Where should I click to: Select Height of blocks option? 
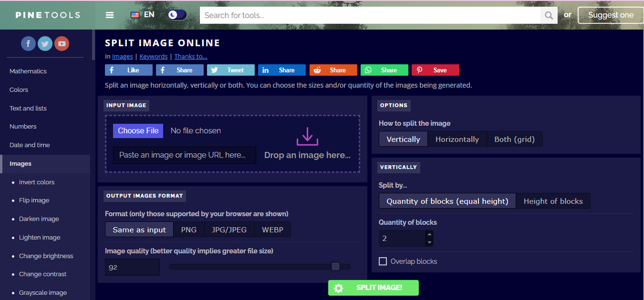(x=553, y=201)
